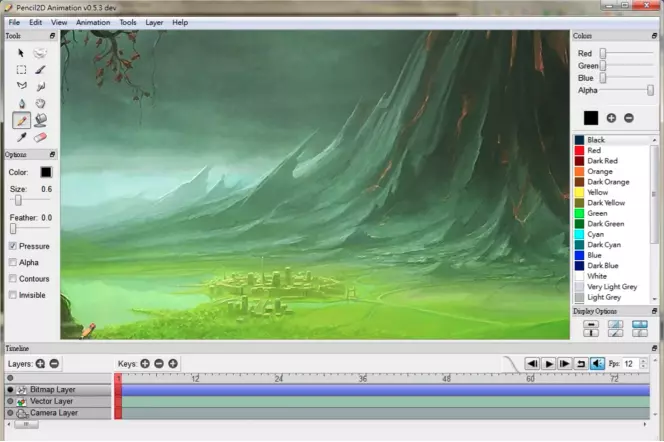Viewport: 664px width, 442px height.
Task: Open the Help menu
Action: pos(180,22)
